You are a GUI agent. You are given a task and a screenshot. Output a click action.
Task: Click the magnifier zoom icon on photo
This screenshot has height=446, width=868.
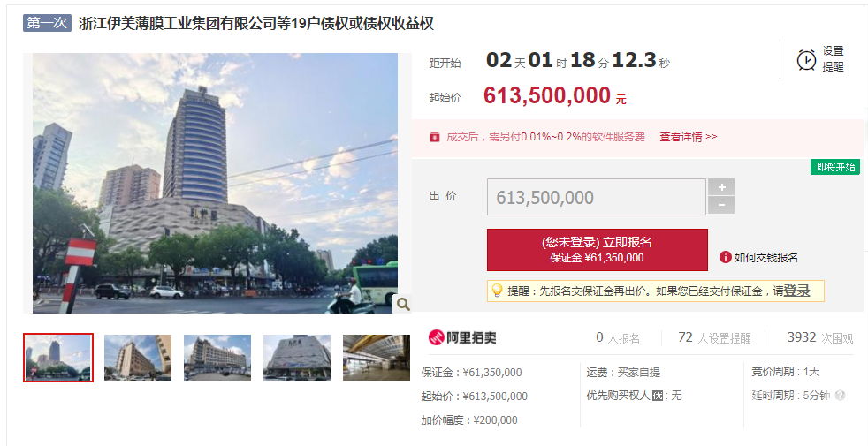403,304
